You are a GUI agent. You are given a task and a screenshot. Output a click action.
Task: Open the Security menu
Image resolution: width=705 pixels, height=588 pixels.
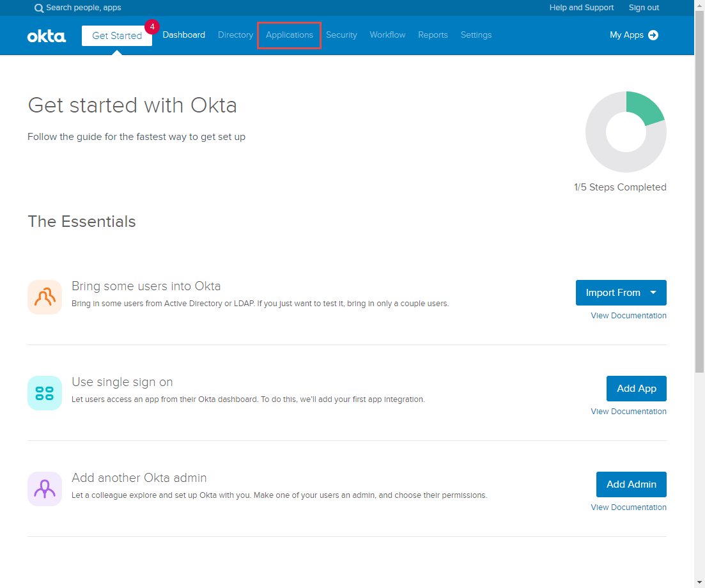click(x=341, y=35)
